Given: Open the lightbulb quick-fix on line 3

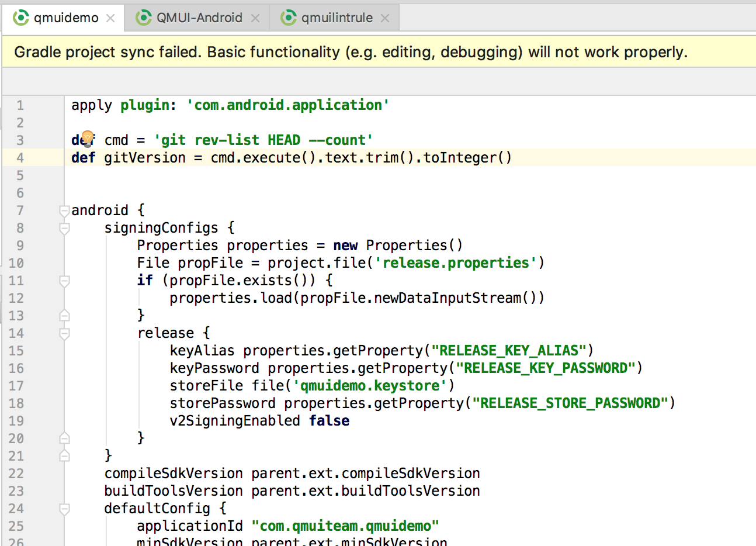Looking at the screenshot, I should [x=87, y=138].
